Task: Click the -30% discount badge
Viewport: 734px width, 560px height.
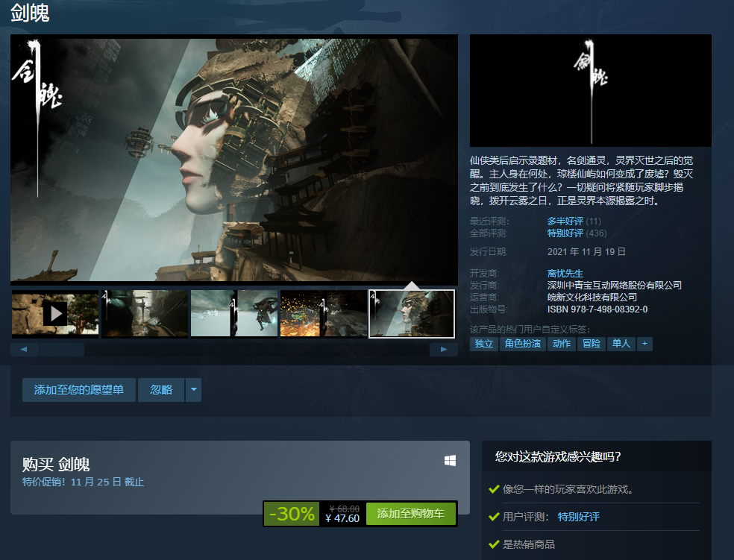Action: click(292, 514)
